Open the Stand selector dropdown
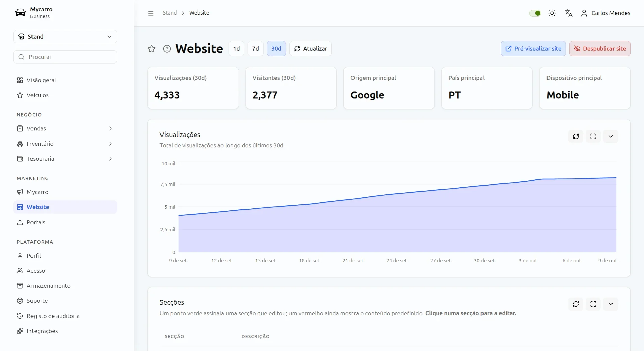 tap(65, 37)
